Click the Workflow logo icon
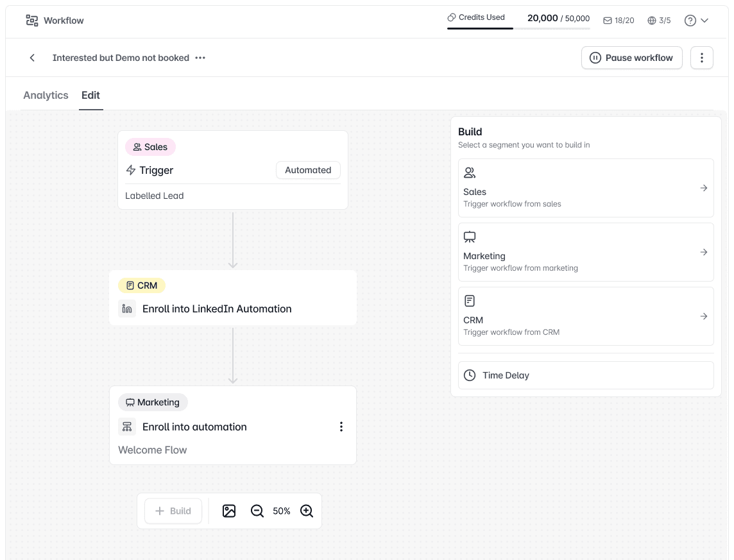 pyautogui.click(x=32, y=21)
